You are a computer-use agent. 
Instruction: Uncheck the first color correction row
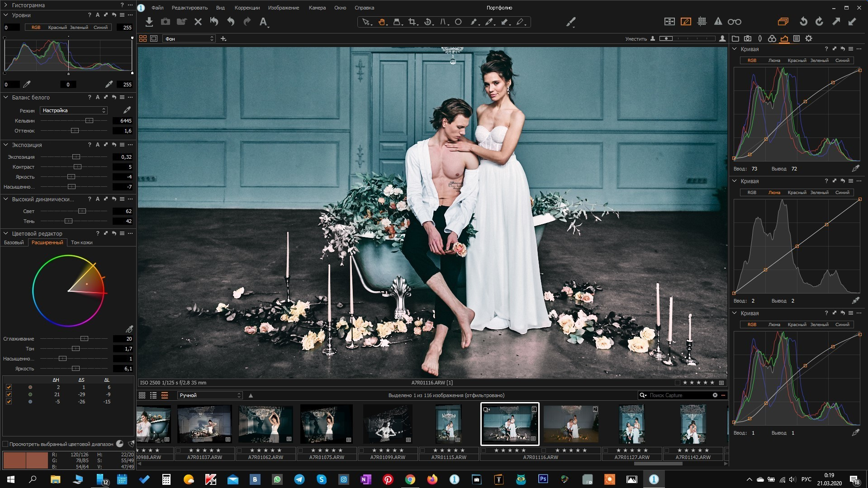pyautogui.click(x=9, y=387)
